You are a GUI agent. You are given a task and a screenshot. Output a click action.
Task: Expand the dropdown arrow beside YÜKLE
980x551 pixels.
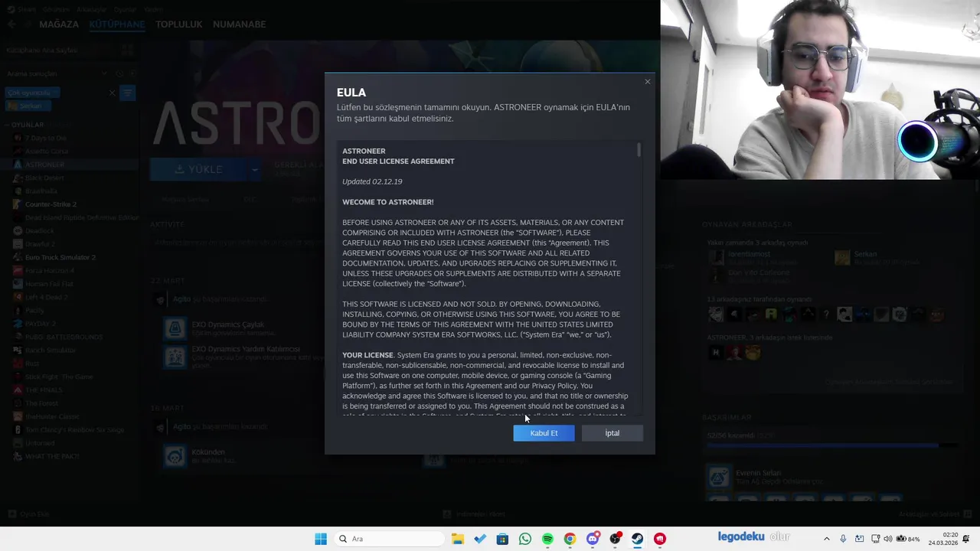coord(254,169)
